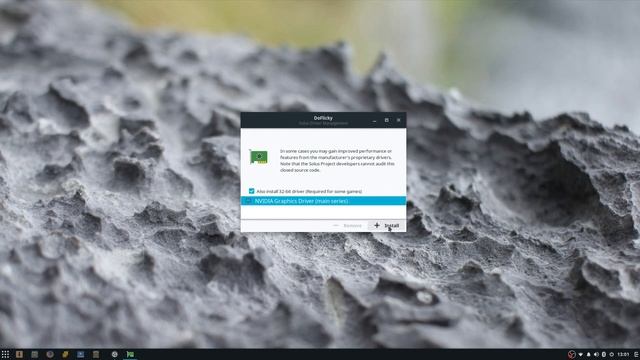
Task: Click the green graphics card icon
Action: pos(259,157)
